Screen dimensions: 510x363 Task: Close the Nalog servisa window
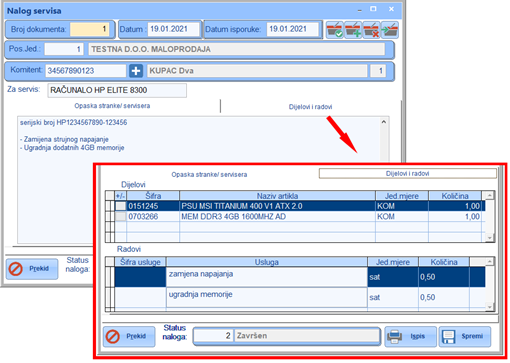pos(391,9)
